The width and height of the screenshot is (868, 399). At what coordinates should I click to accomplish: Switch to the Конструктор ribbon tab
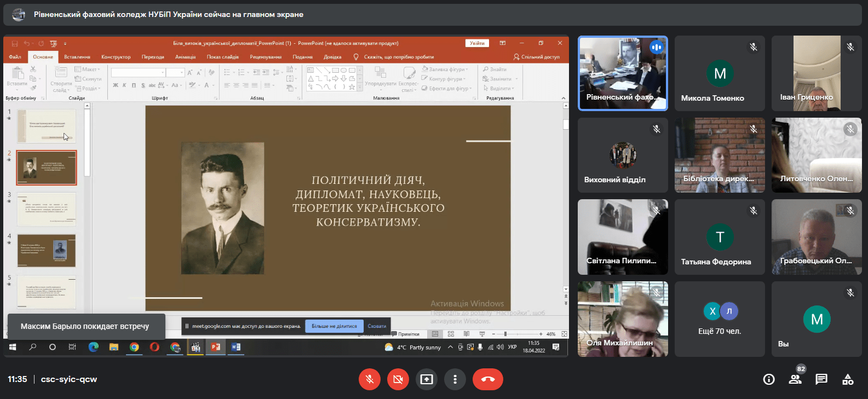[x=116, y=57]
